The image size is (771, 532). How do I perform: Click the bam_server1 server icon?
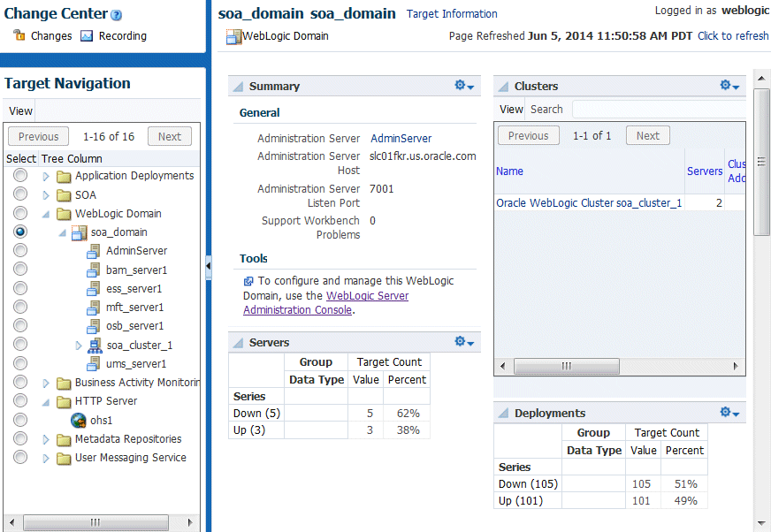click(94, 270)
